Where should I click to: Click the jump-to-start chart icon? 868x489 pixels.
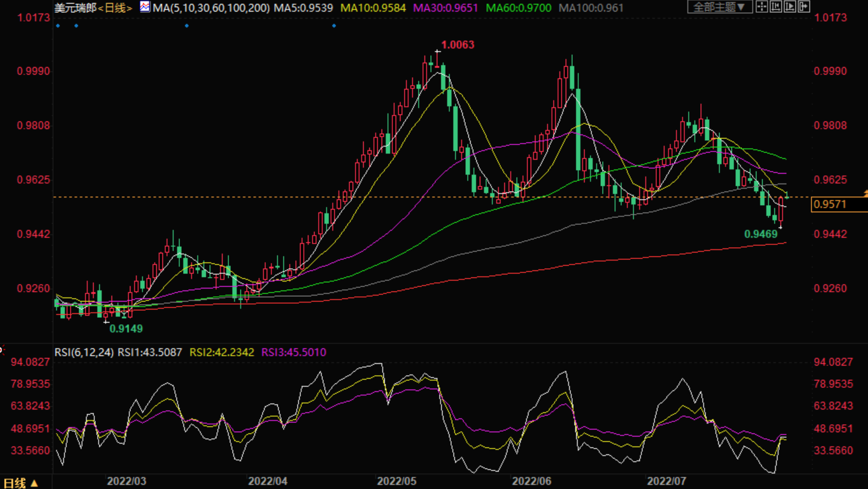[x=776, y=7]
